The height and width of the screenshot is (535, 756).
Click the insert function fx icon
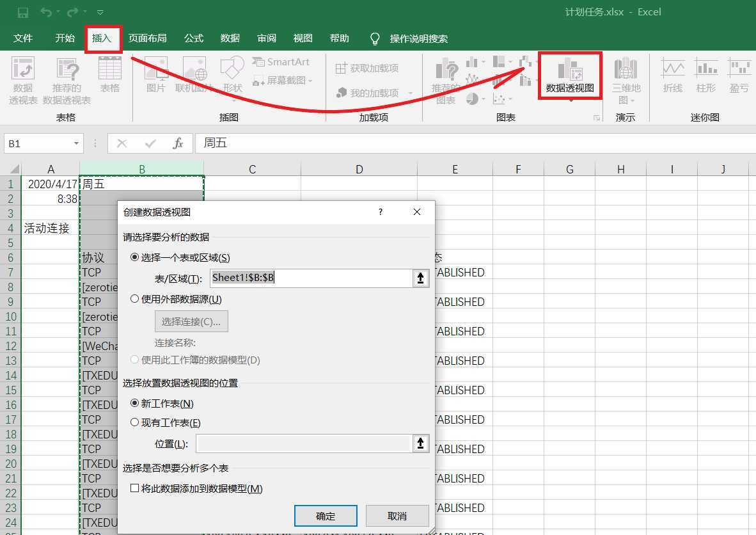178,143
